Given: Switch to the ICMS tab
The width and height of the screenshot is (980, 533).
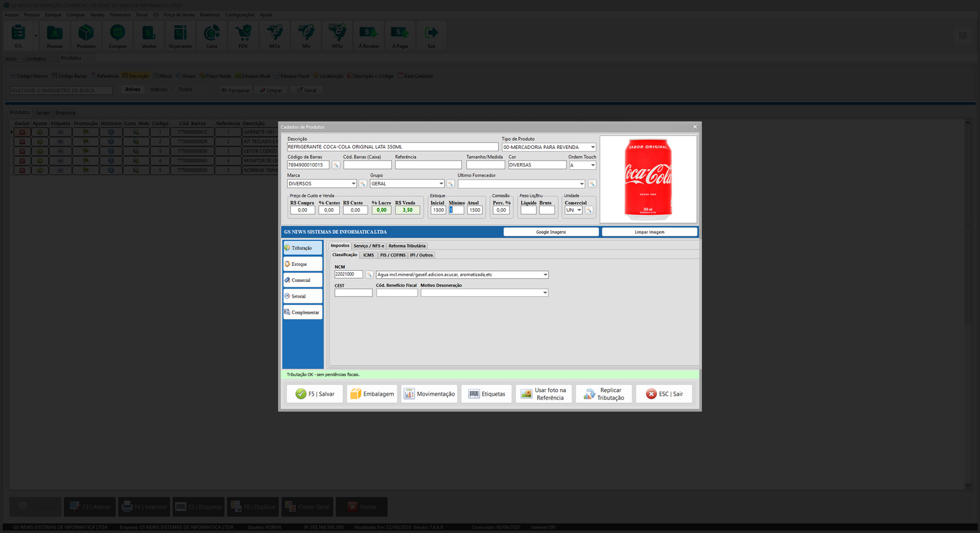Looking at the screenshot, I should (368, 255).
